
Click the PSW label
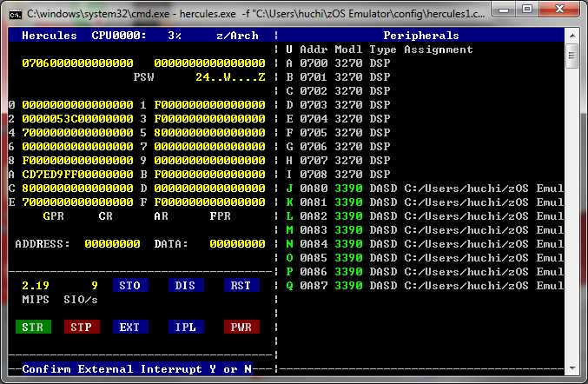(144, 76)
